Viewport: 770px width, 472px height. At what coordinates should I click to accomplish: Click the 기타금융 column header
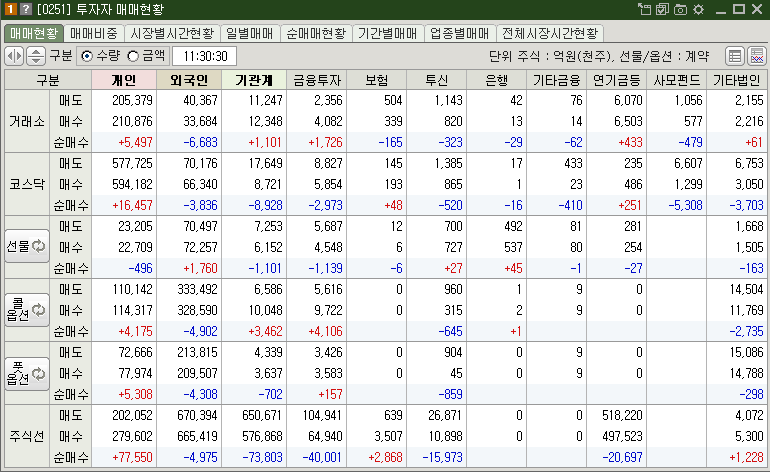tap(556, 80)
